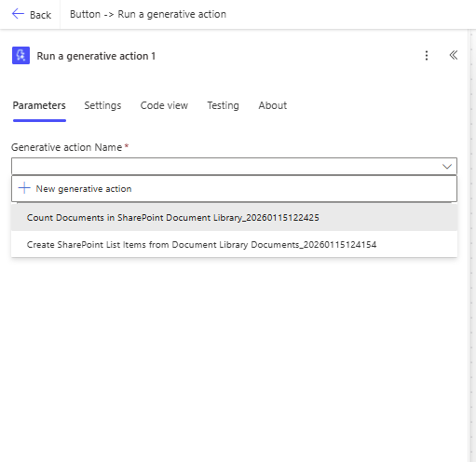476x462 pixels.
Task: Toggle the Generative action Name dropdown chevron
Action: coord(447,167)
